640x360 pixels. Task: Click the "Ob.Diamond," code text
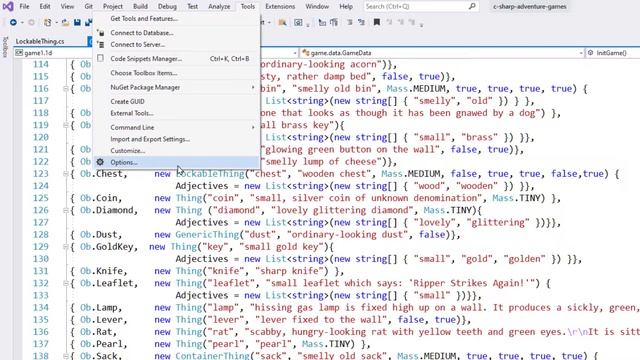point(109,210)
